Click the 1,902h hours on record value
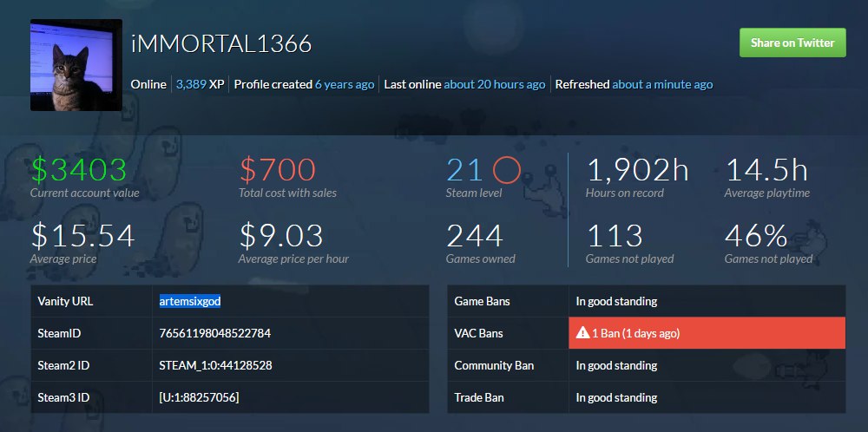This screenshot has width=868, height=432. coord(637,170)
